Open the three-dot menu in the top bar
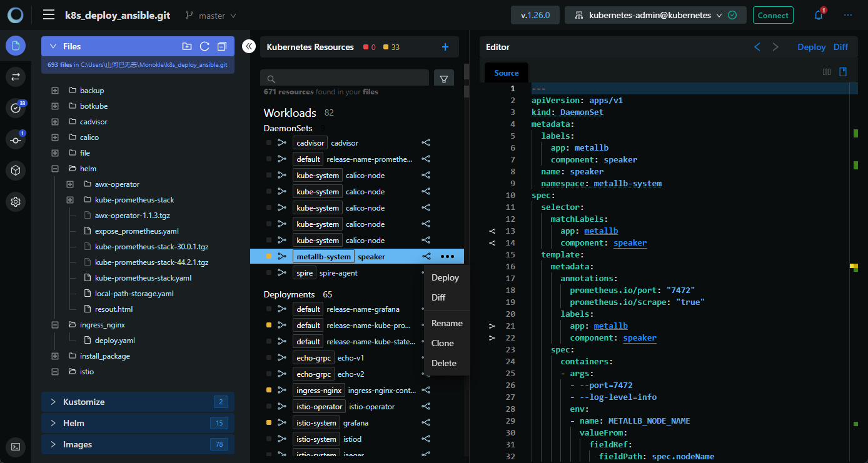This screenshot has height=463, width=868. [847, 15]
